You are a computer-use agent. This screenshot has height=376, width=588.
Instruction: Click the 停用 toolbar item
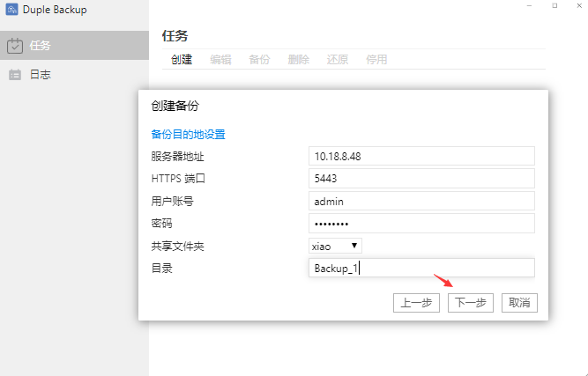tap(376, 60)
